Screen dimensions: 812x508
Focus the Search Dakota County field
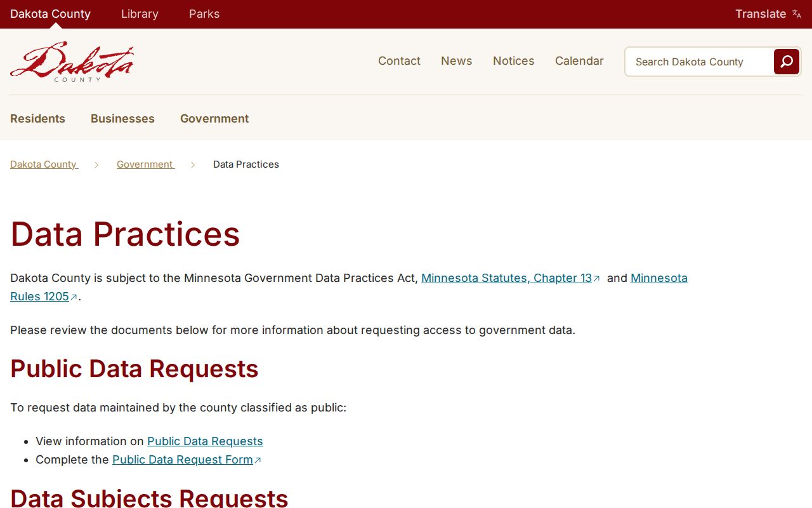699,62
